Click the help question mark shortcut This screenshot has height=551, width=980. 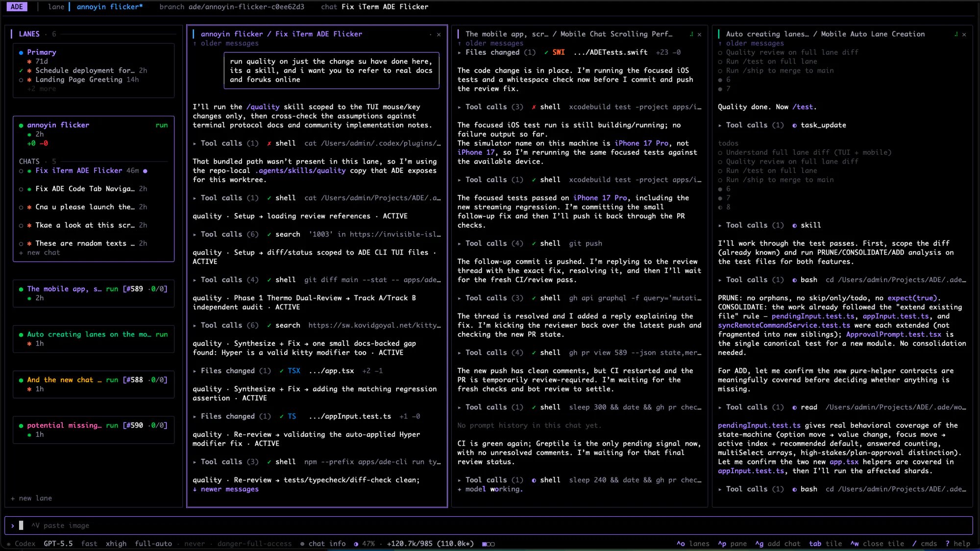point(947,544)
